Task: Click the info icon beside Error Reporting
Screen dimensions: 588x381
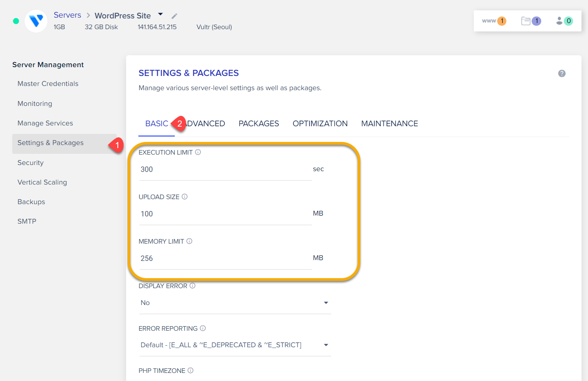Action: click(203, 328)
